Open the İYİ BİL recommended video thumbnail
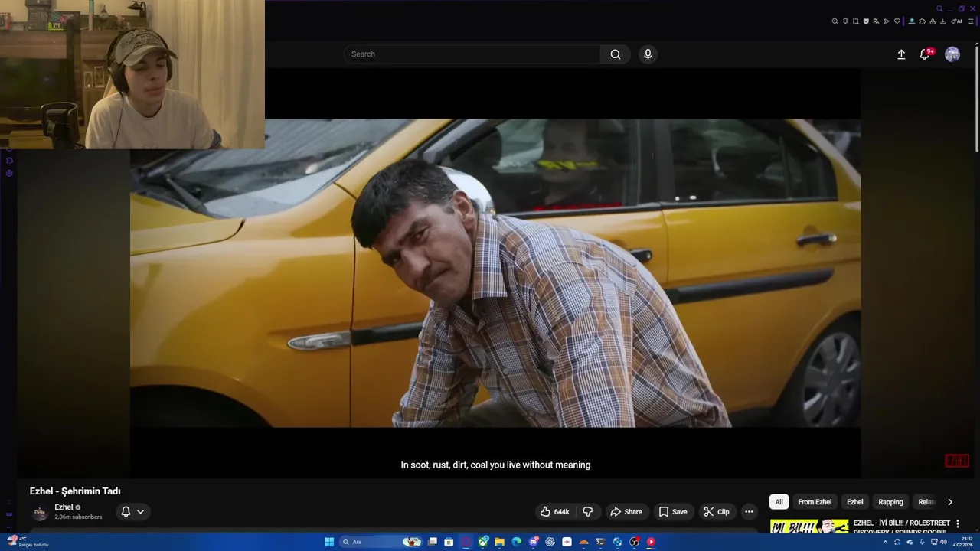Viewport: 980px width, 551px height. click(x=809, y=527)
